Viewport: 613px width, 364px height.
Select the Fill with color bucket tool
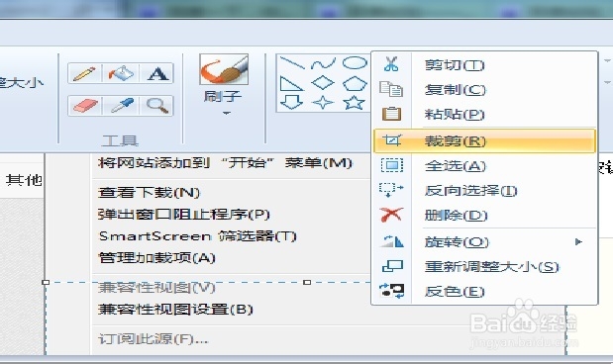tap(121, 73)
